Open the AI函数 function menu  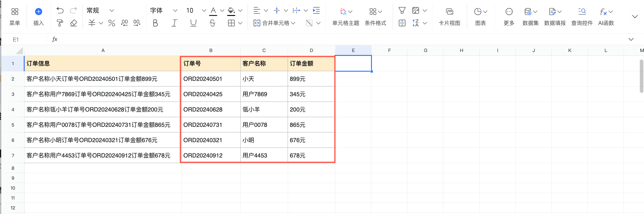(x=606, y=17)
